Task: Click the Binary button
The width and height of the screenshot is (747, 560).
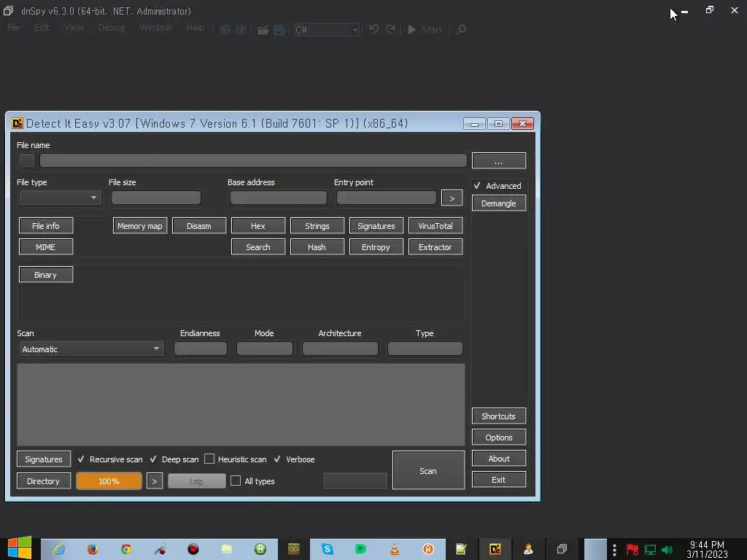Action: 46,275
